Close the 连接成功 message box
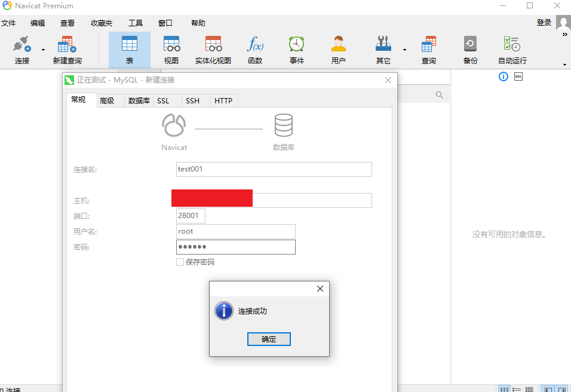Image resolution: width=571 pixels, height=392 pixels. point(320,289)
